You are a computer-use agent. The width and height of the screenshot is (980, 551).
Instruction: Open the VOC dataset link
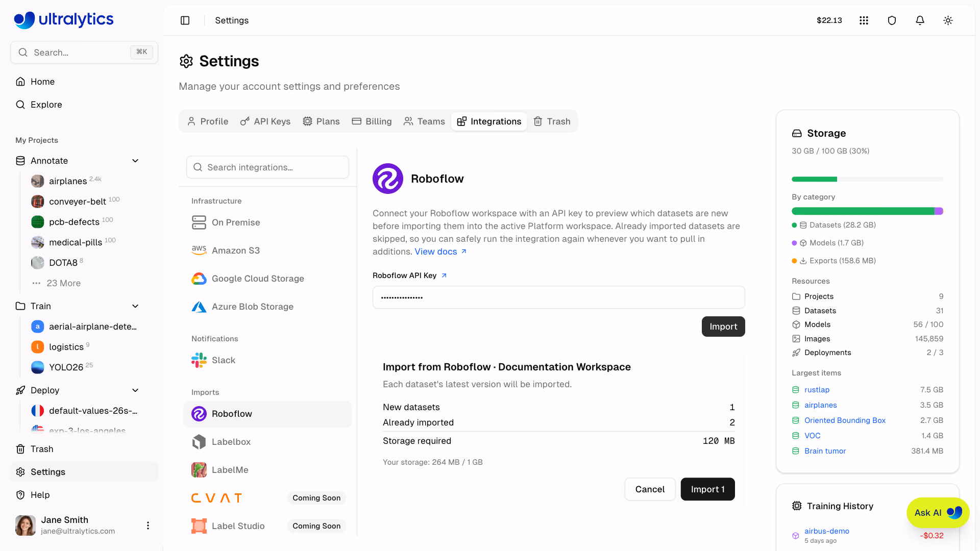coord(812,436)
